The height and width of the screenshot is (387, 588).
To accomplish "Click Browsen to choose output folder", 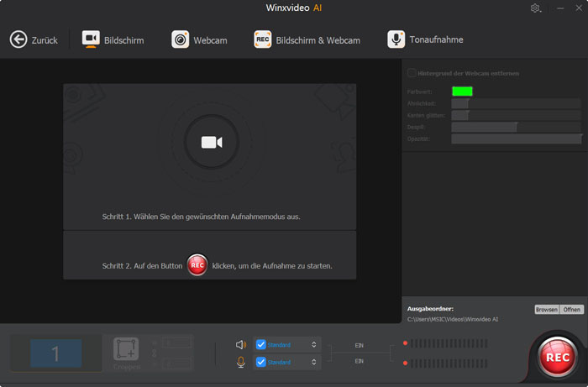I will 546,310.
